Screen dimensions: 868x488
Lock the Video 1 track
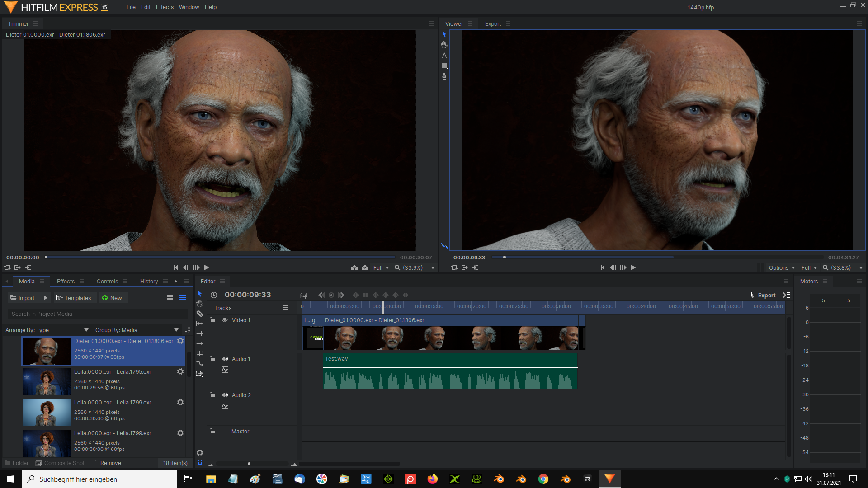[x=212, y=320]
